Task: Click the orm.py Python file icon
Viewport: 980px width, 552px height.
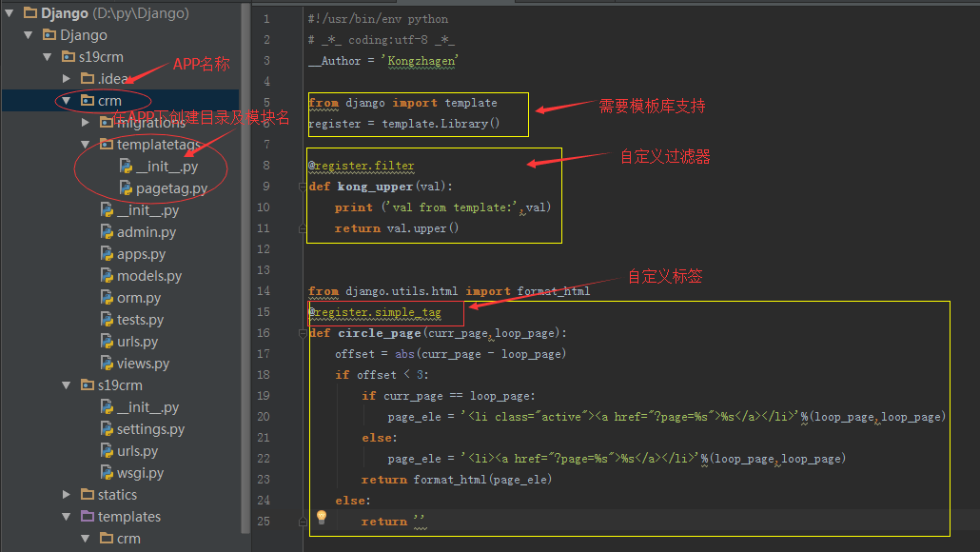Action: (107, 297)
